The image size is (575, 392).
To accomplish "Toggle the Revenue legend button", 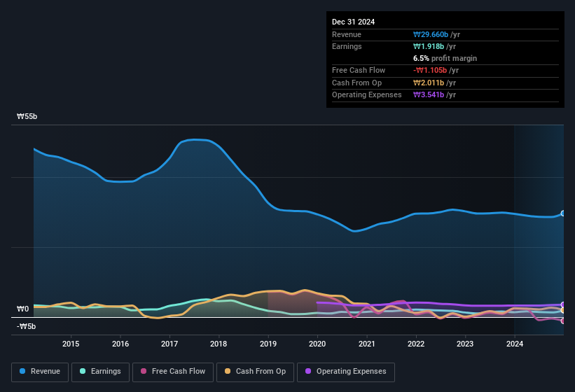I will [x=40, y=372].
